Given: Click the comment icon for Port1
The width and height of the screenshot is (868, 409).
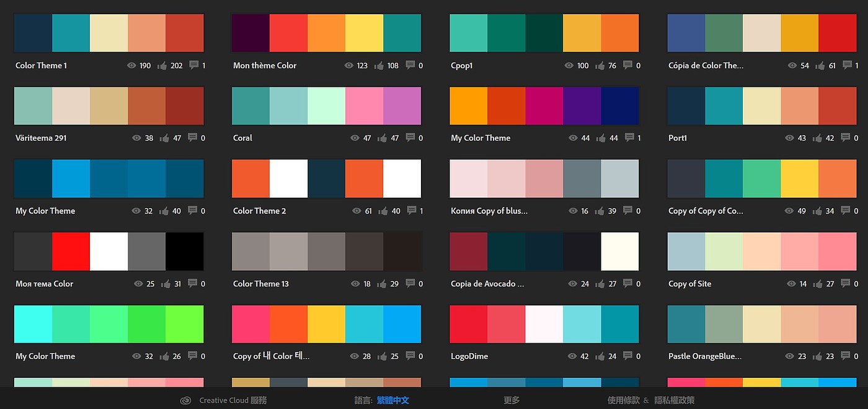Looking at the screenshot, I should [x=846, y=138].
